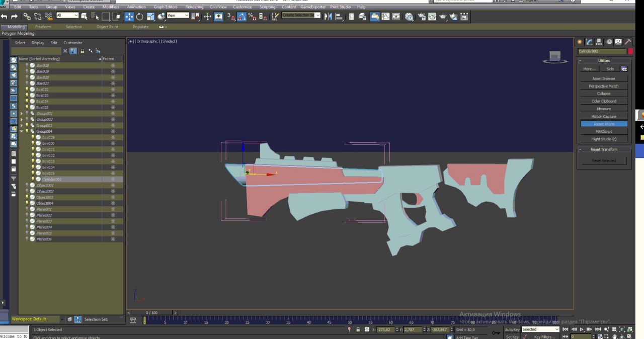Open the Hierarchy command panel tab
The height and width of the screenshot is (339, 644).
pyautogui.click(x=599, y=42)
